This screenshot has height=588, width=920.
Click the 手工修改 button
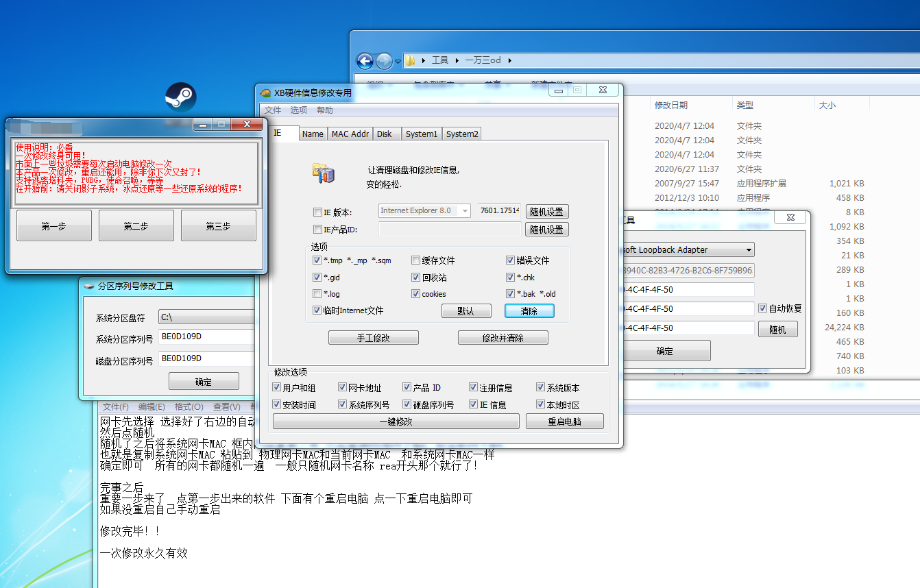click(x=374, y=338)
